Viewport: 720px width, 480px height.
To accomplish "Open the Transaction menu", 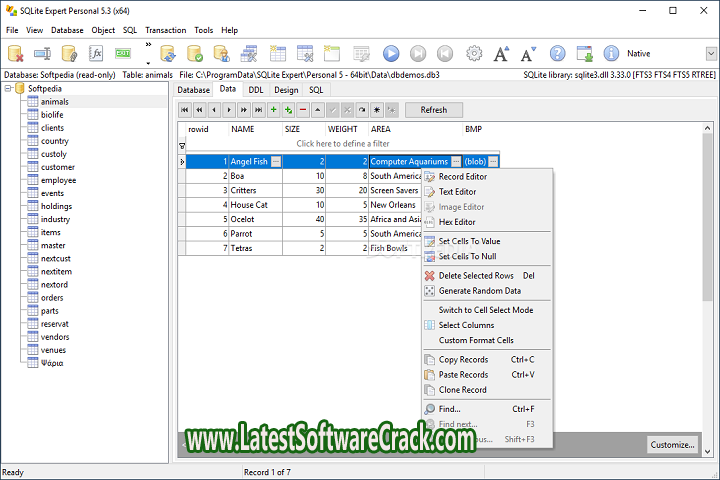I will tap(165, 30).
